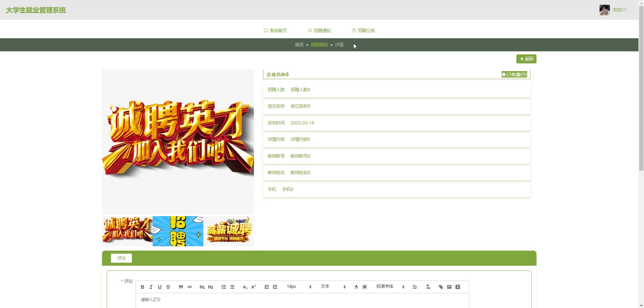Open the user avatar in the header
644x308 pixels.
pos(605,10)
